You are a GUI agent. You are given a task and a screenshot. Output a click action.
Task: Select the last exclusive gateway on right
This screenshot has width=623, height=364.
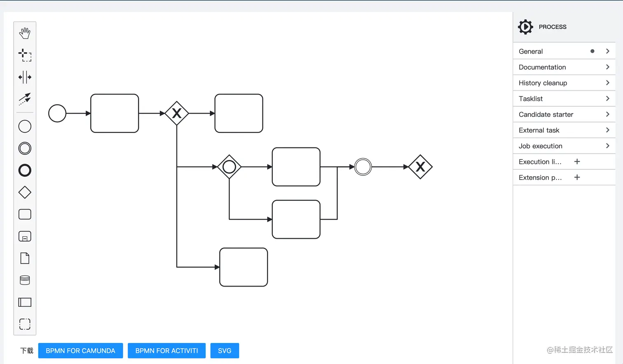(420, 167)
